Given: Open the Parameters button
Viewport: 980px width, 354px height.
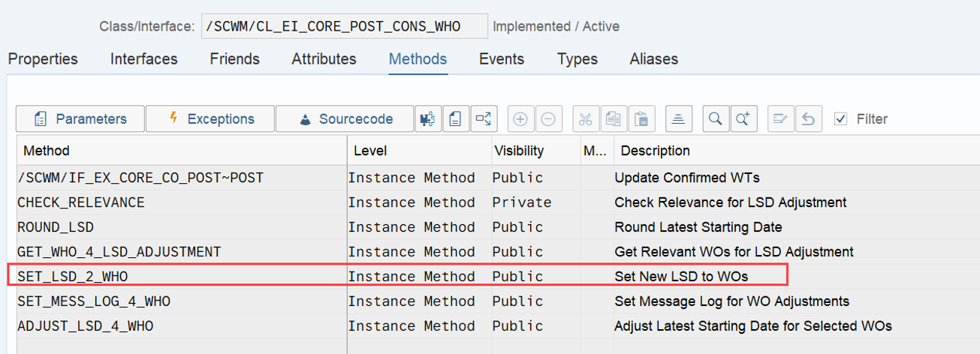Looking at the screenshot, I should (80, 118).
